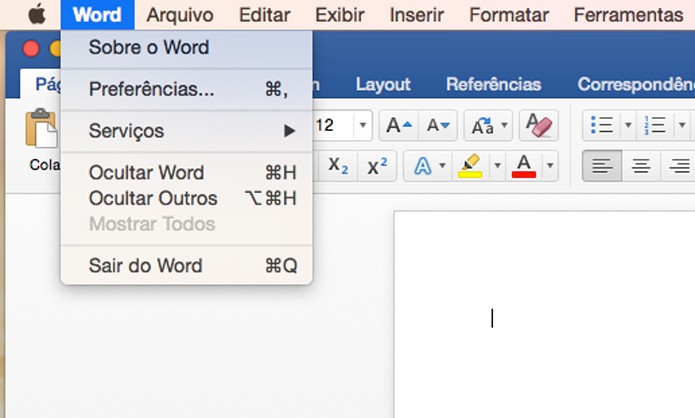The height and width of the screenshot is (418, 695).
Task: Apply the red font color swatch
Action: click(x=524, y=166)
